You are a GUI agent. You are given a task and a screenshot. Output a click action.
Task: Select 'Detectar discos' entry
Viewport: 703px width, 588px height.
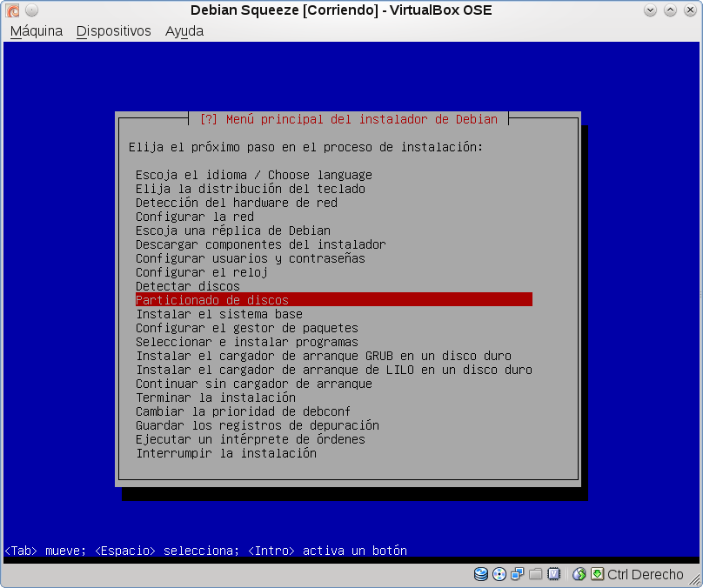click(187, 286)
